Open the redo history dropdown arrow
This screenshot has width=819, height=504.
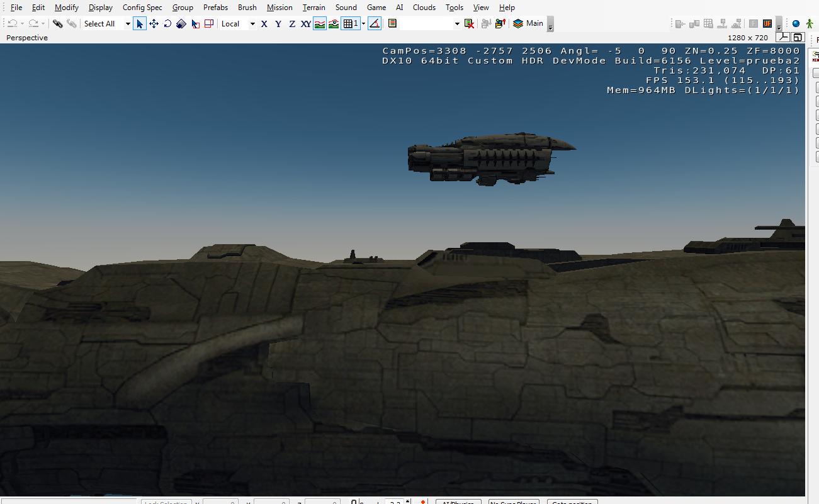click(43, 24)
